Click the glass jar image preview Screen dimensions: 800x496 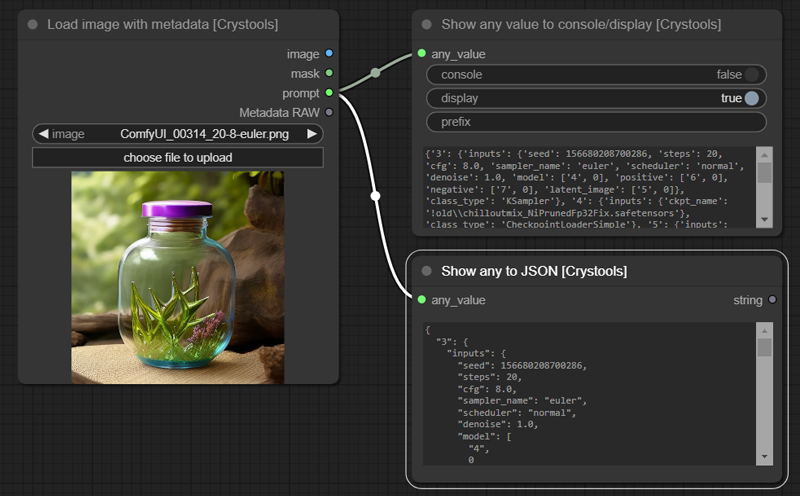pos(177,277)
